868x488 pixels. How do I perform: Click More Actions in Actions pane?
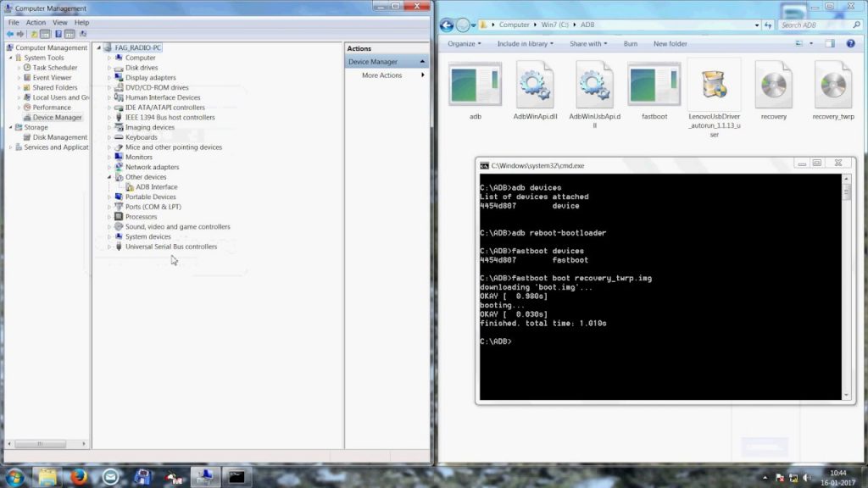tap(382, 75)
